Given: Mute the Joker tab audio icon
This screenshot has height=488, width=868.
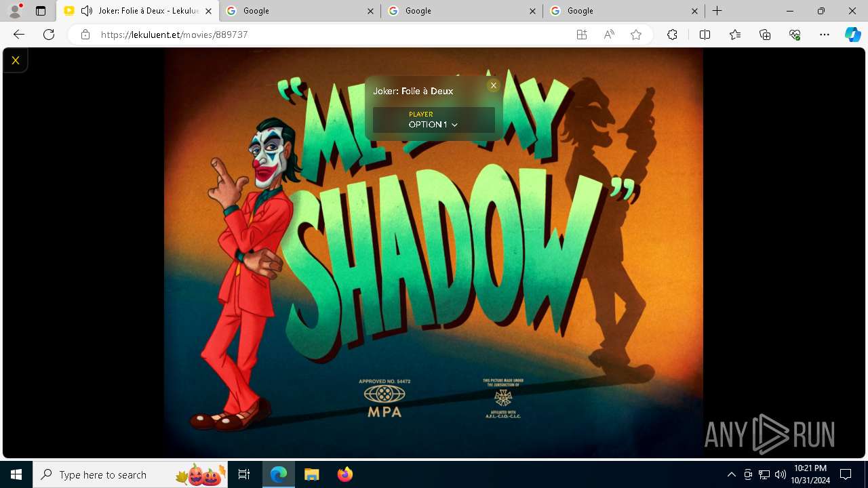Looking at the screenshot, I should pos(87,11).
